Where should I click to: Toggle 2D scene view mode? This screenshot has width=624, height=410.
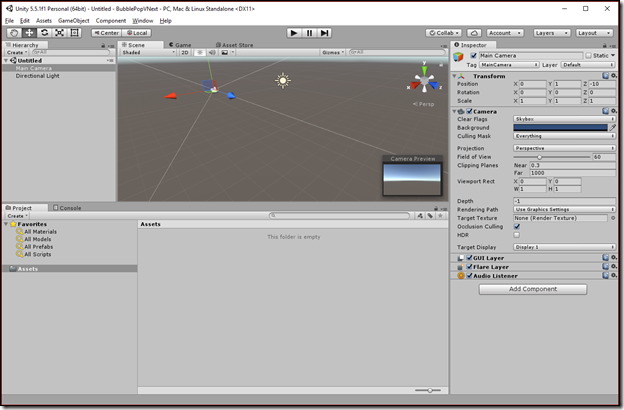click(185, 53)
